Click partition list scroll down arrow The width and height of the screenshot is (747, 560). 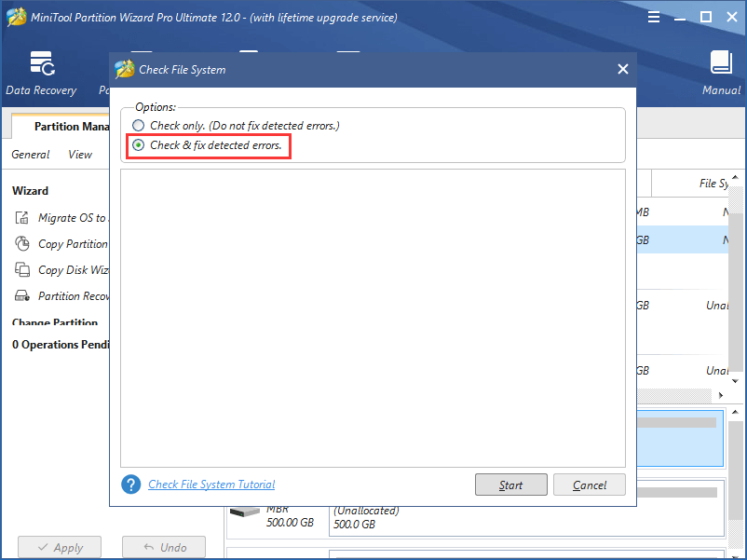coord(735,381)
